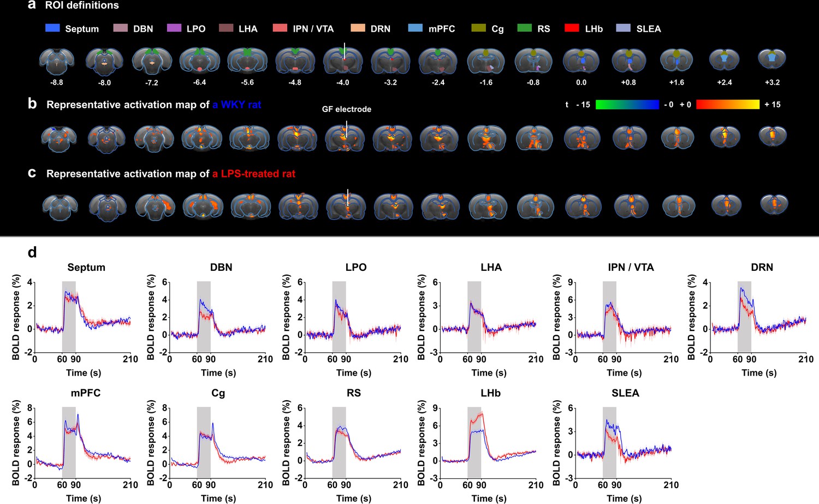Screen dimensions: 819x504
Task: Click the GF electrode label
Action: [347, 109]
